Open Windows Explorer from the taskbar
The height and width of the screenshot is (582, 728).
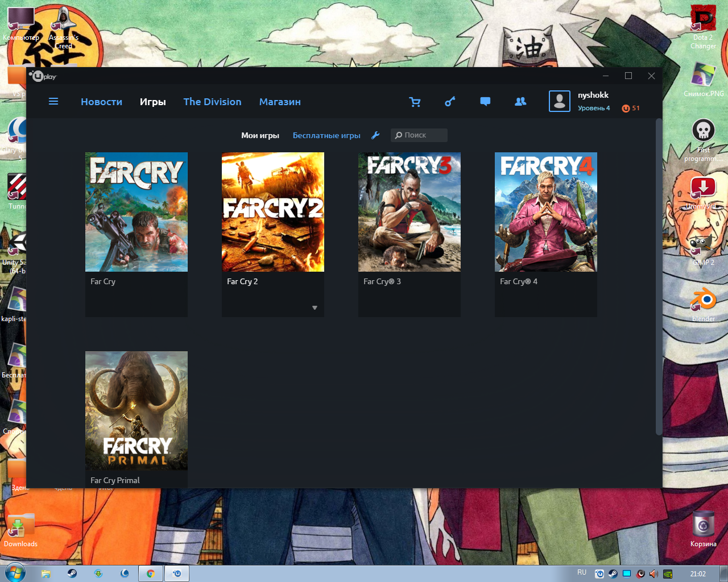tap(46, 573)
